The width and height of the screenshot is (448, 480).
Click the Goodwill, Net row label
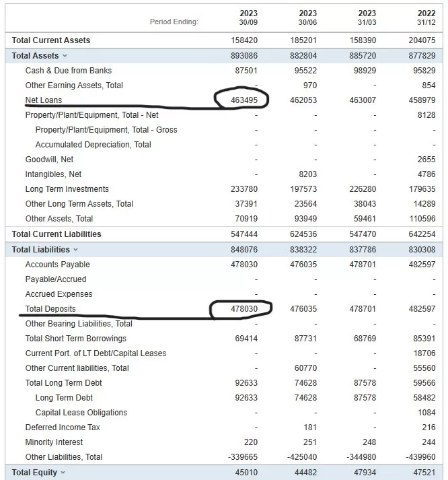click(49, 159)
